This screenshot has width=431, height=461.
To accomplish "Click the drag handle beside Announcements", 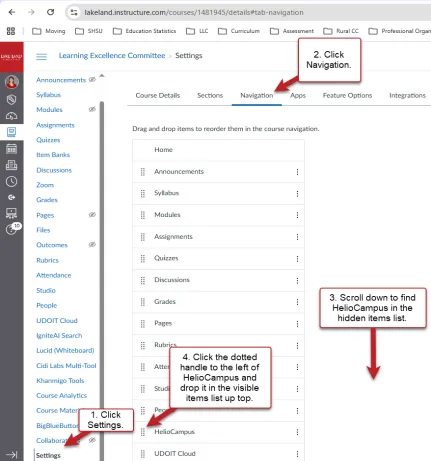I will 143,172.
